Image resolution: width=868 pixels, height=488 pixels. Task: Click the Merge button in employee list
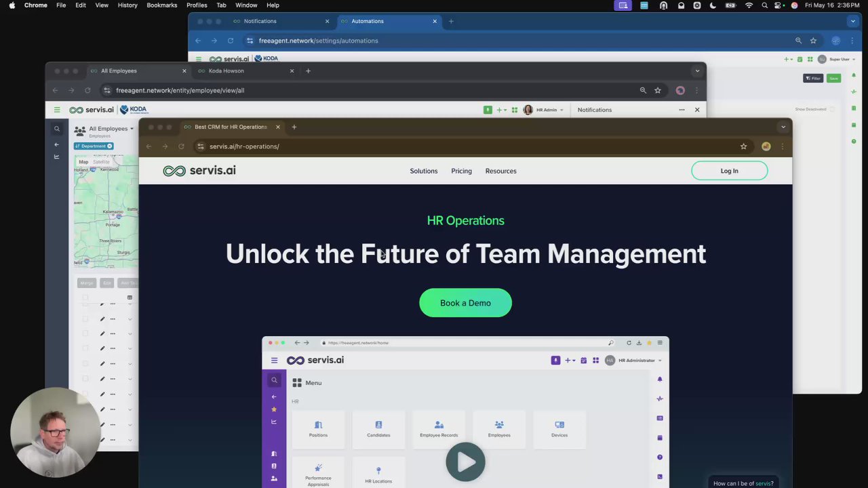[x=87, y=283]
